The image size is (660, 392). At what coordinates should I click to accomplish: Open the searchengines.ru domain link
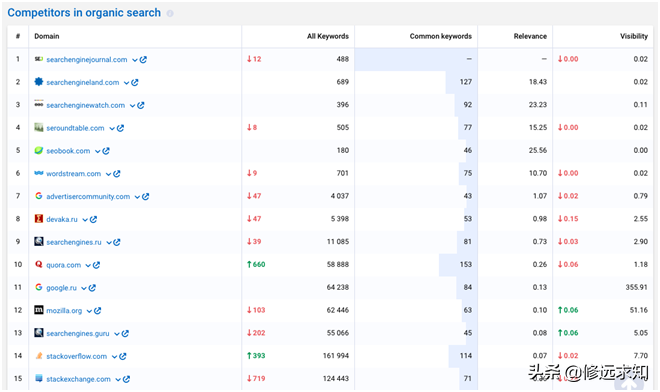point(74,242)
